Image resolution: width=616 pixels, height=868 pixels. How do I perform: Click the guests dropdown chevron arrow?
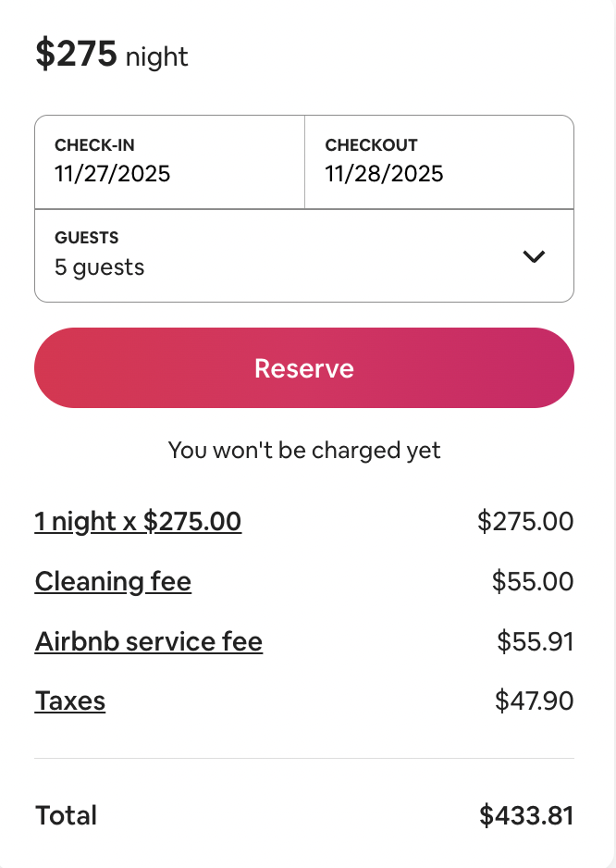(534, 256)
